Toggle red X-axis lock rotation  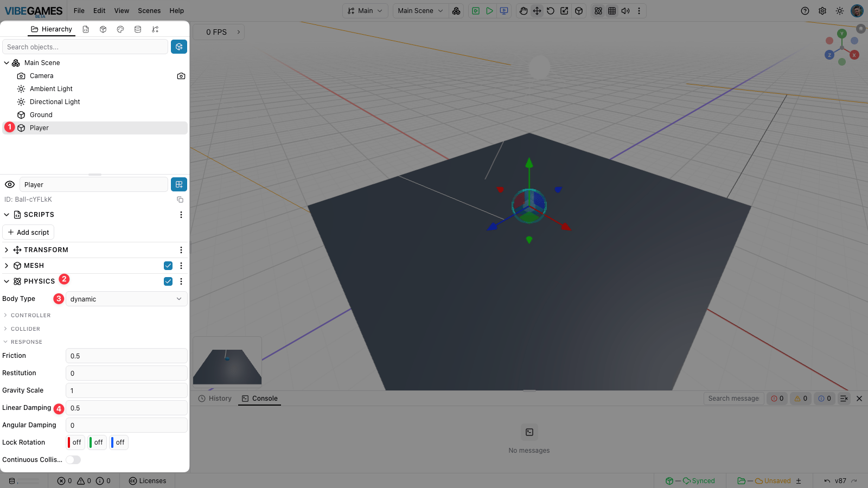[75, 442]
